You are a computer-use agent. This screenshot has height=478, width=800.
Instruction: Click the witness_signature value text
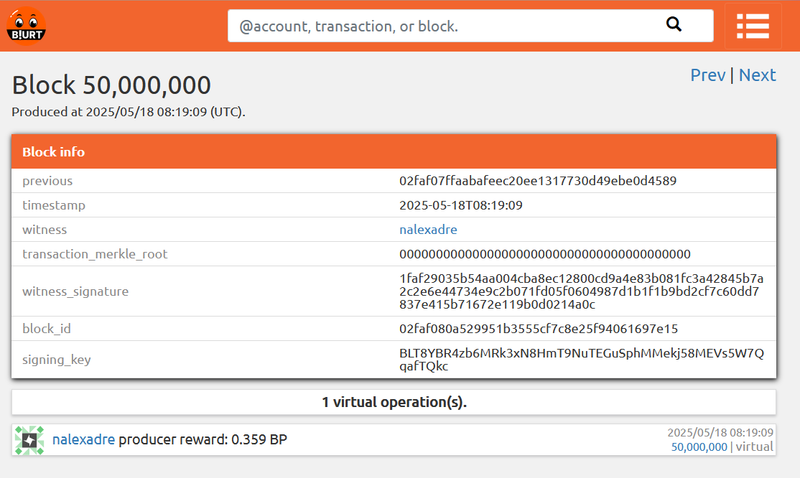[x=581, y=291]
